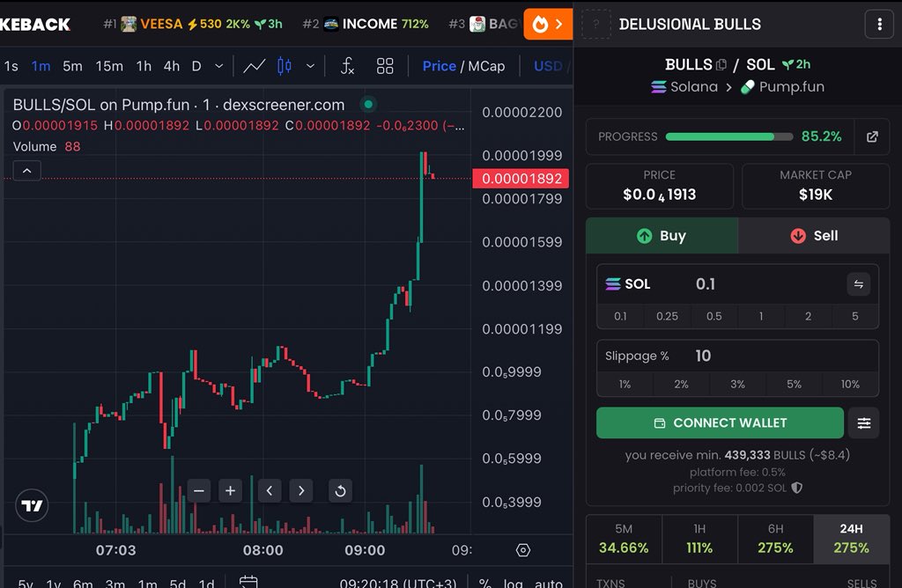Zoom out the chart with minus button
The width and height of the screenshot is (902, 588).
click(x=199, y=491)
